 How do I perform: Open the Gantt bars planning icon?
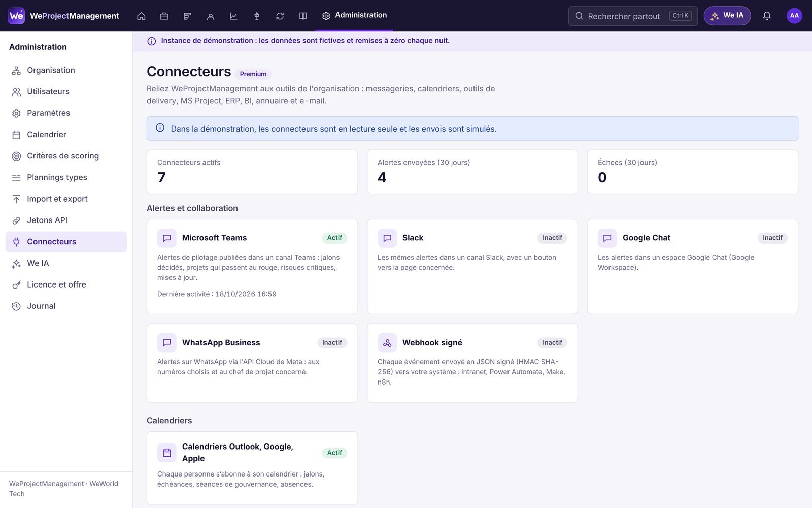[x=187, y=16]
